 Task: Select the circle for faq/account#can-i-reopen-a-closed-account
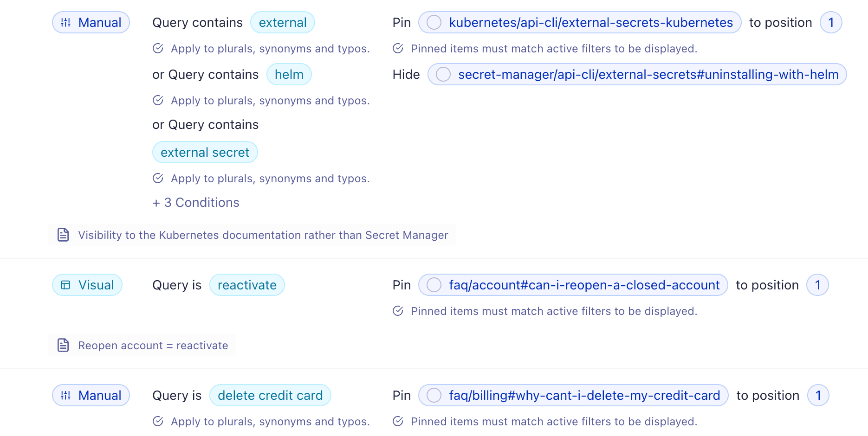[x=434, y=285]
